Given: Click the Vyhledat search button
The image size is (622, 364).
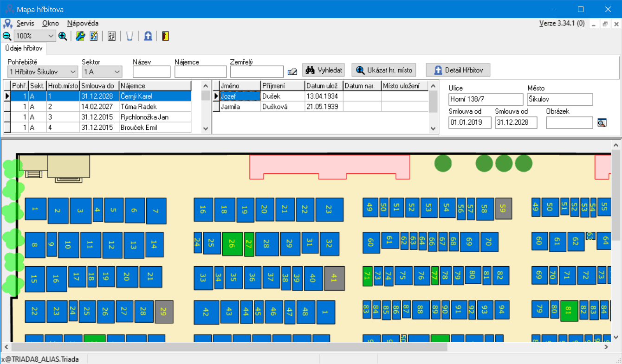Looking at the screenshot, I should pos(324,70).
